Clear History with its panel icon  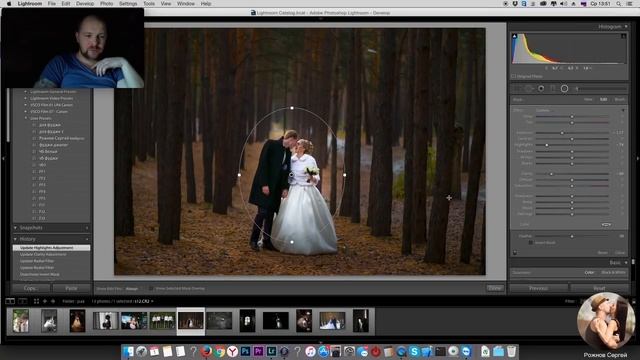(x=87, y=239)
